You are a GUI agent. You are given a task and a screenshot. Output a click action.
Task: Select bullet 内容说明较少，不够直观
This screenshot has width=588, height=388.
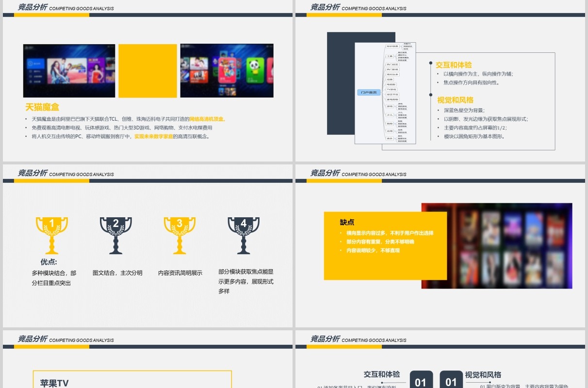[373, 251]
